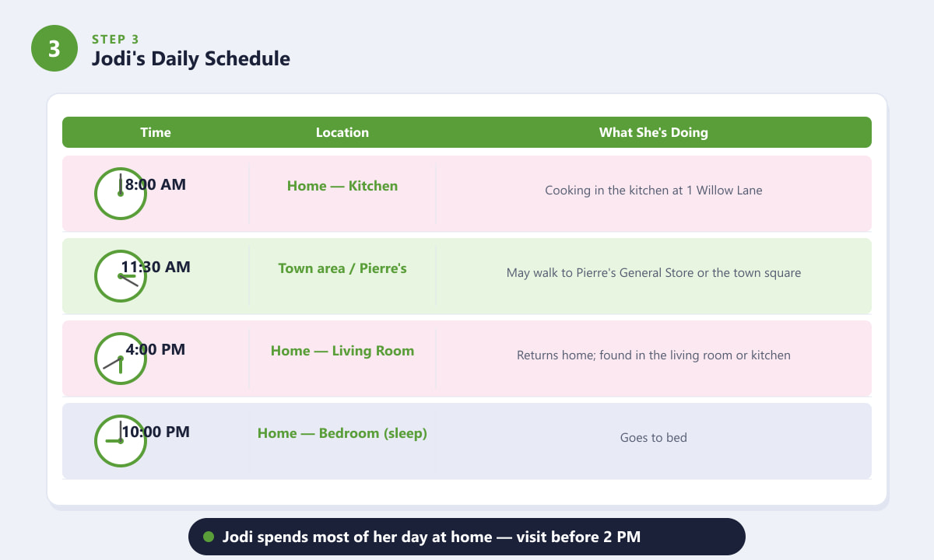Open the Town area / Pierre's location

tap(342, 268)
